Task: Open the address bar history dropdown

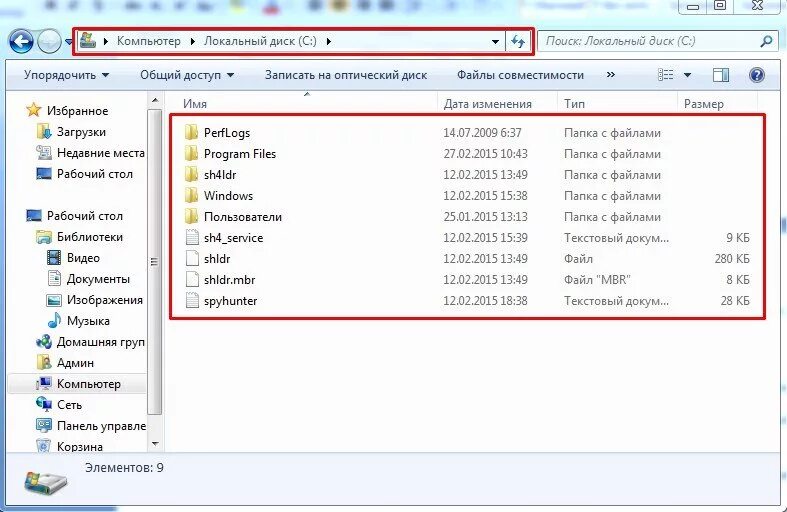Action: tap(495, 41)
